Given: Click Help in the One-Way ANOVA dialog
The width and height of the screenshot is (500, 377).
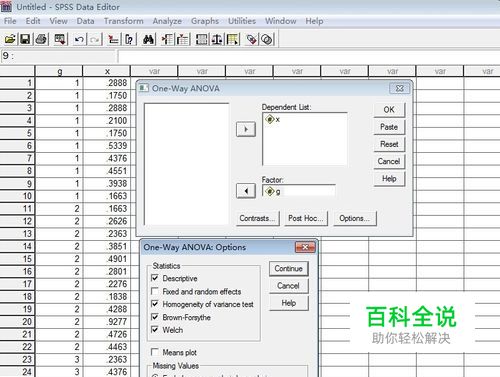Looking at the screenshot, I should tap(389, 179).
